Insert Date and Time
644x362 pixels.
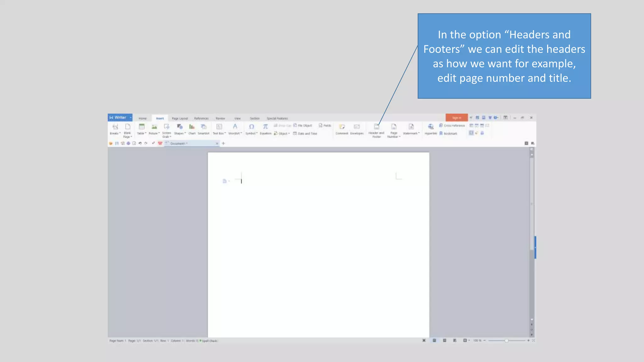point(305,134)
